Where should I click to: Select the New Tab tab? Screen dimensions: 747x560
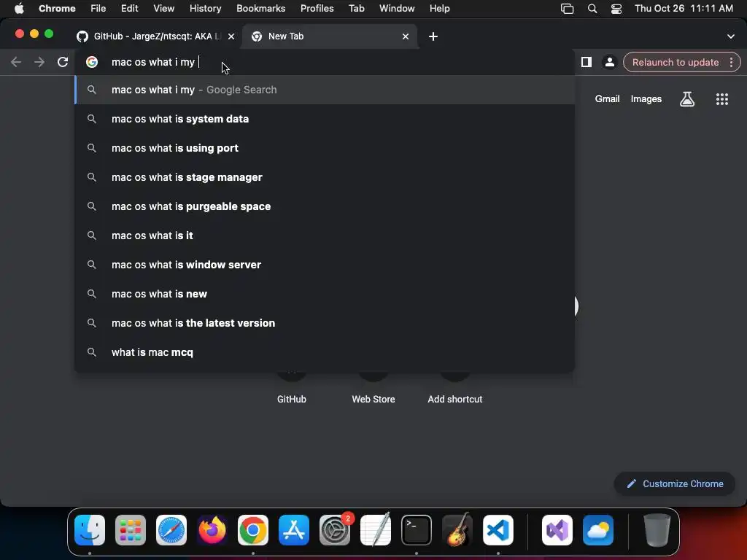(329, 36)
